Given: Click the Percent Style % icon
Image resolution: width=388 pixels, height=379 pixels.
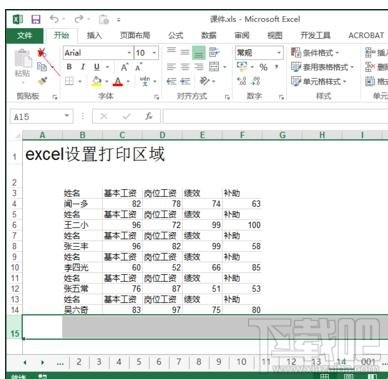Looking at the screenshot, I should tap(263, 67).
